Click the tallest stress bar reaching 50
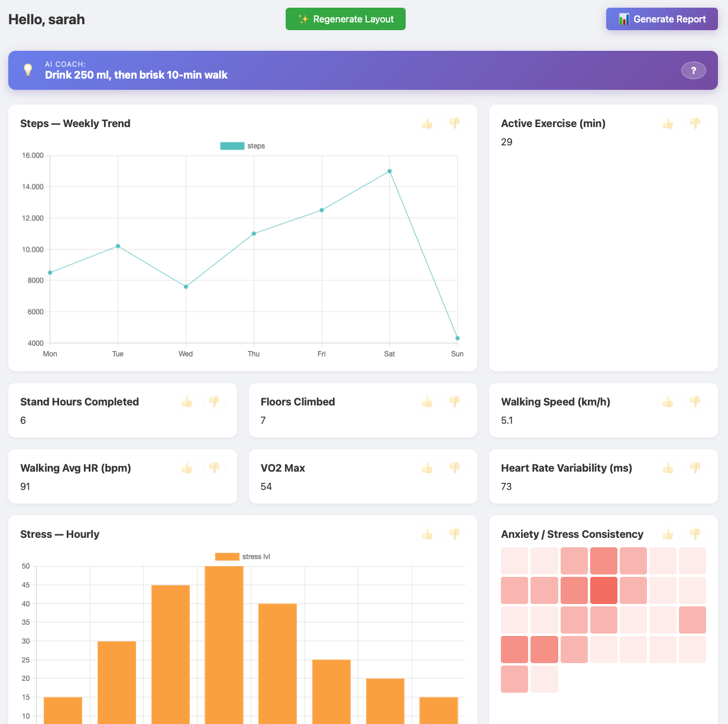Viewport: 728px width, 724px height. 224,645
